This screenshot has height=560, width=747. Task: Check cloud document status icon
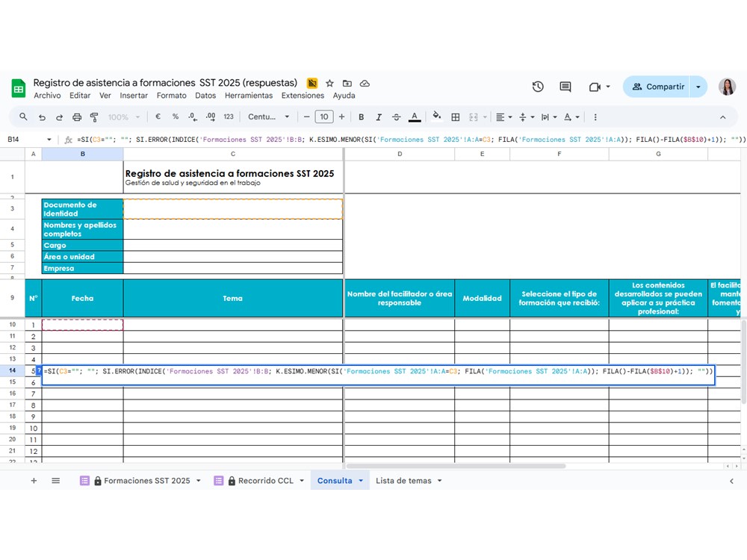[365, 84]
